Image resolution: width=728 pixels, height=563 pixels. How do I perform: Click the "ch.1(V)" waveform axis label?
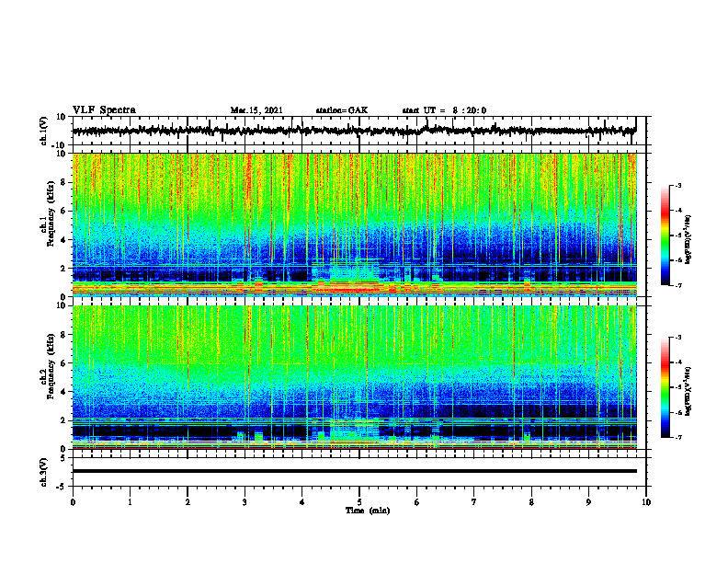pos(44,131)
